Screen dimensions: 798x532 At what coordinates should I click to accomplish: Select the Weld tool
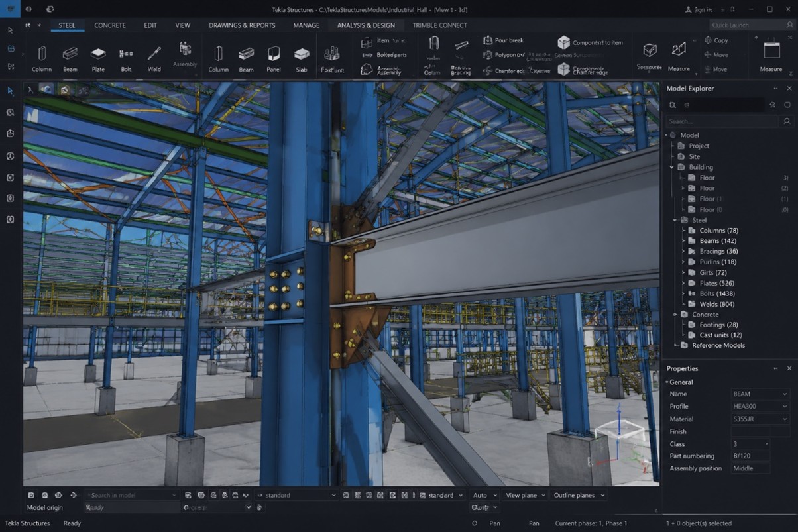(154, 58)
